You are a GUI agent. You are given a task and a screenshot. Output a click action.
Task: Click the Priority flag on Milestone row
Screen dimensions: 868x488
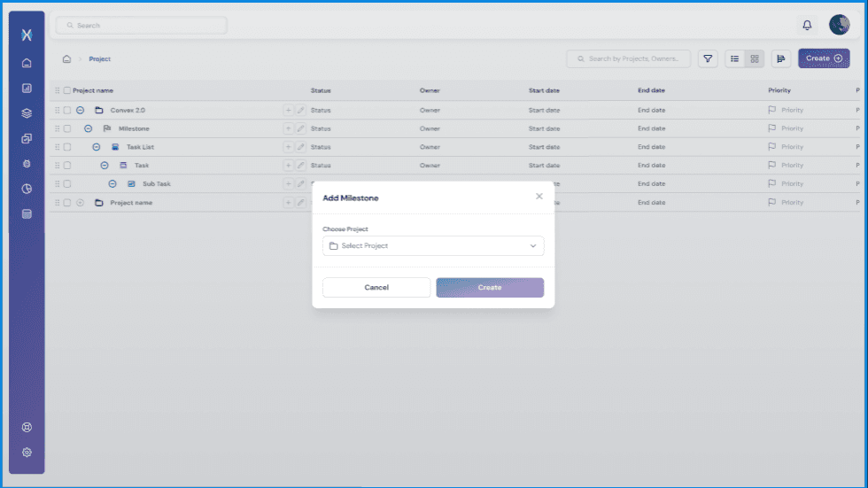click(772, 128)
